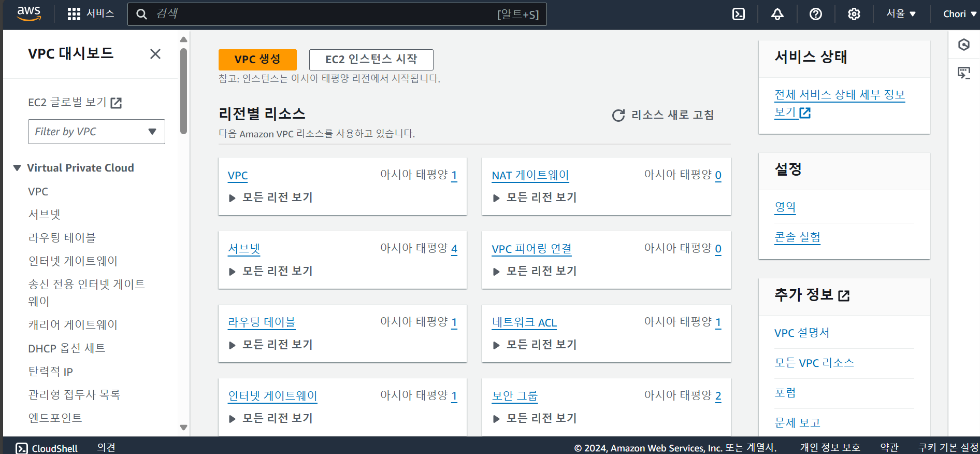Viewport: 980px width, 454px height.
Task: Select 탄력적 IP in the sidebar
Action: coord(50,372)
